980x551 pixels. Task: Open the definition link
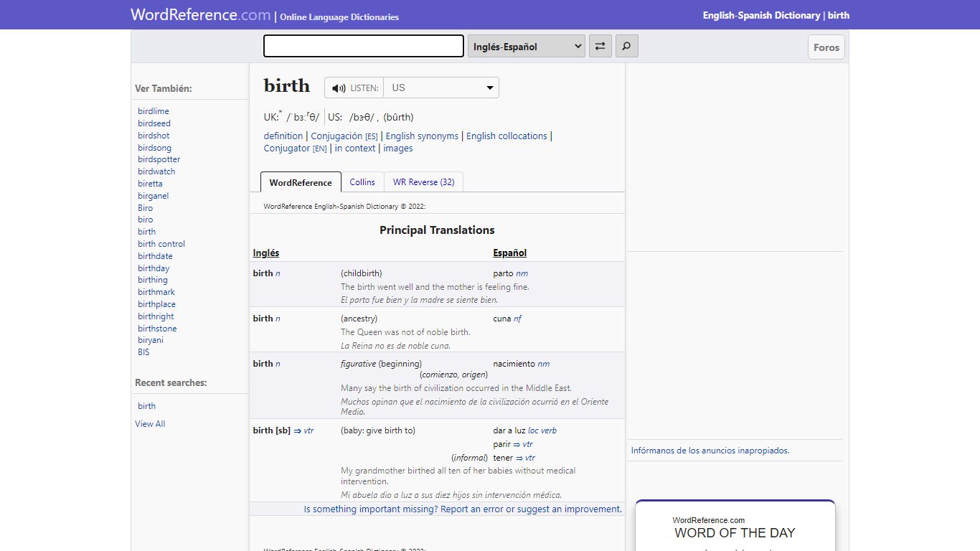click(283, 136)
